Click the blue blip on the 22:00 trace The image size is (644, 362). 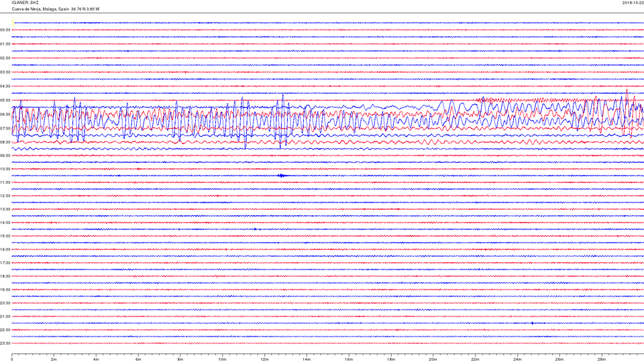pos(532,323)
